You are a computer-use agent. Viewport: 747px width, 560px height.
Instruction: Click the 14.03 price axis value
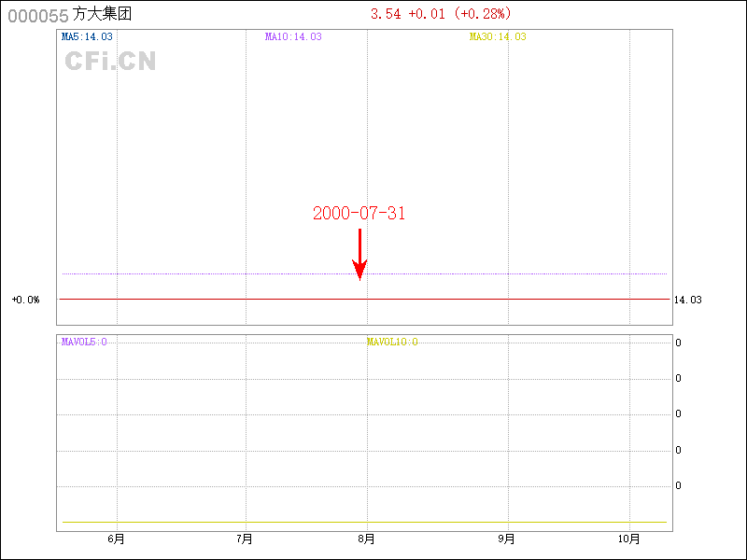pos(687,300)
